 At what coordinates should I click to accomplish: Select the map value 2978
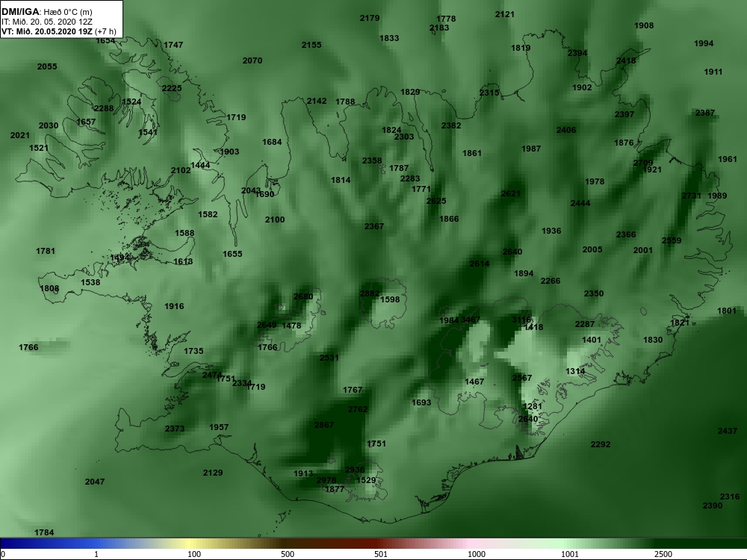pyautogui.click(x=326, y=480)
